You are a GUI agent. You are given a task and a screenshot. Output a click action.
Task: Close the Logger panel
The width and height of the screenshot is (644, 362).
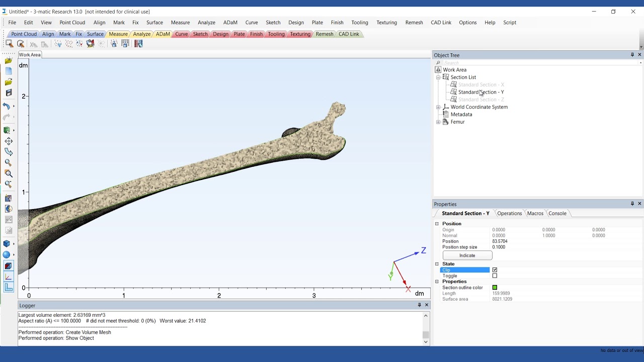click(427, 305)
